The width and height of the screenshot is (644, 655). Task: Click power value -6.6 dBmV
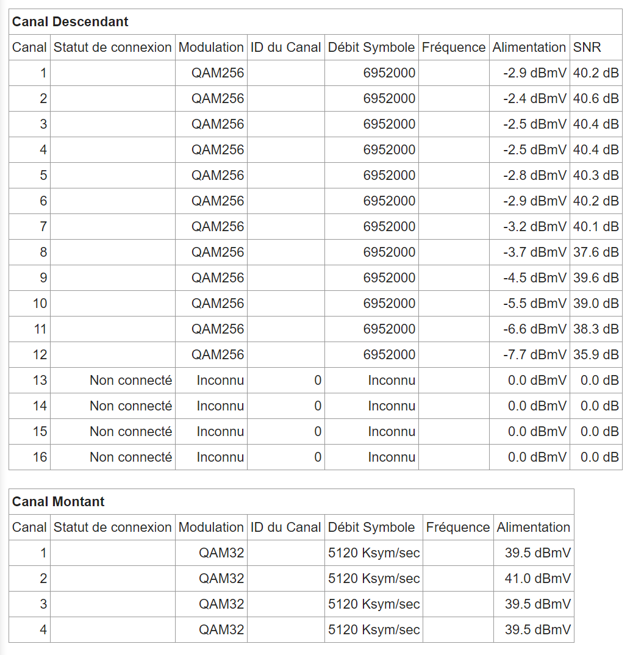[535, 329]
